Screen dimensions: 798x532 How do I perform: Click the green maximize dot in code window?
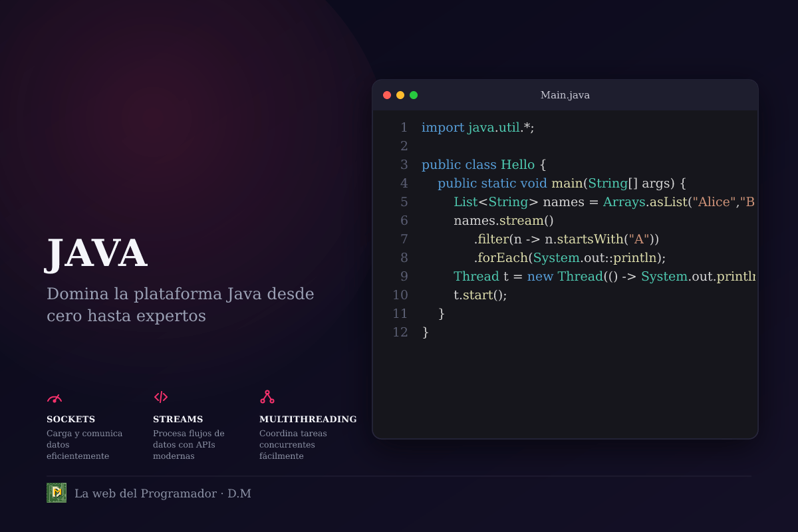[414, 95]
